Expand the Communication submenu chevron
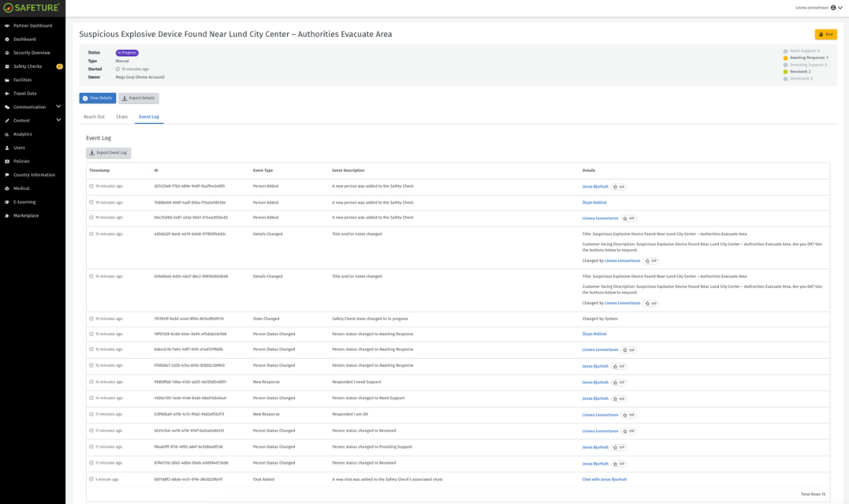Screen dimensions: 849x504 (59, 107)
